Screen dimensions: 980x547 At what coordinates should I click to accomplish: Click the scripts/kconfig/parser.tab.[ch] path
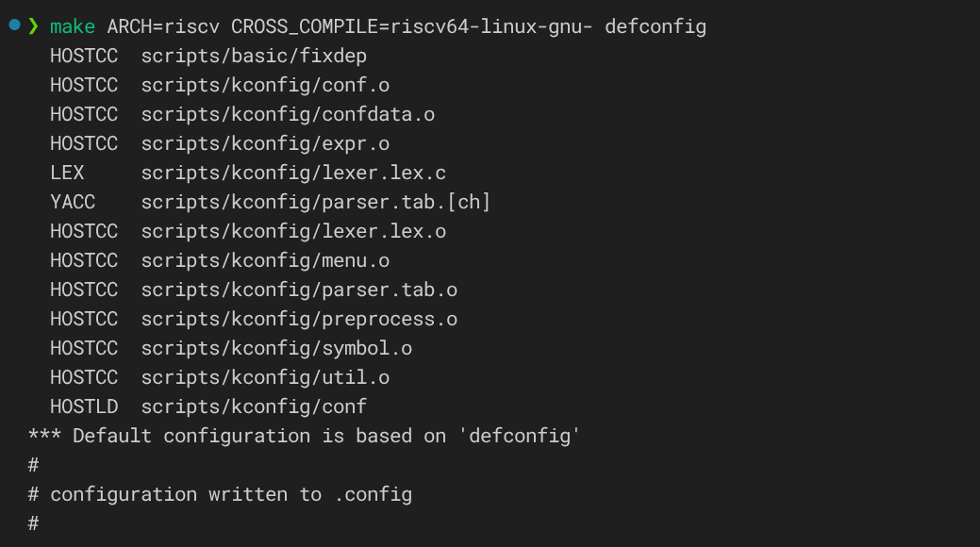316,202
